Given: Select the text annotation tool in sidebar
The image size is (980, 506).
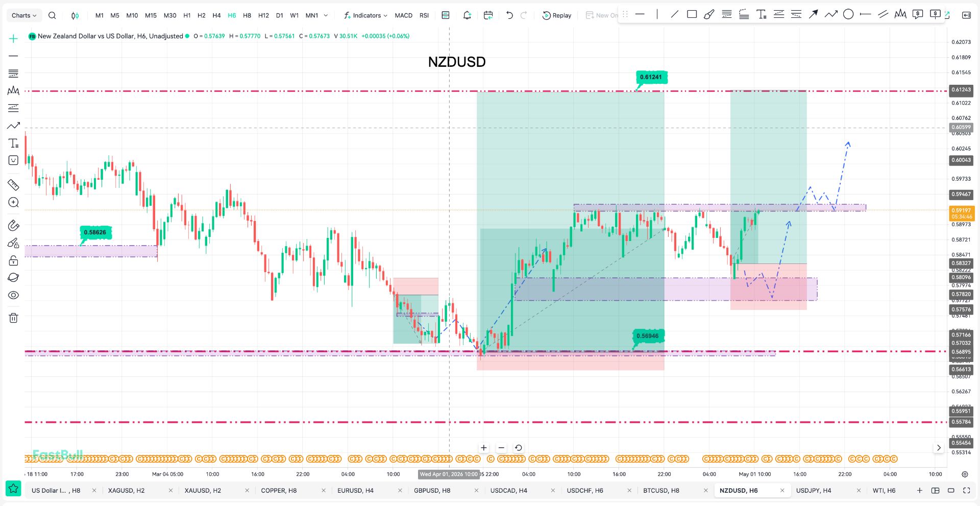Looking at the screenshot, I should click(13, 143).
